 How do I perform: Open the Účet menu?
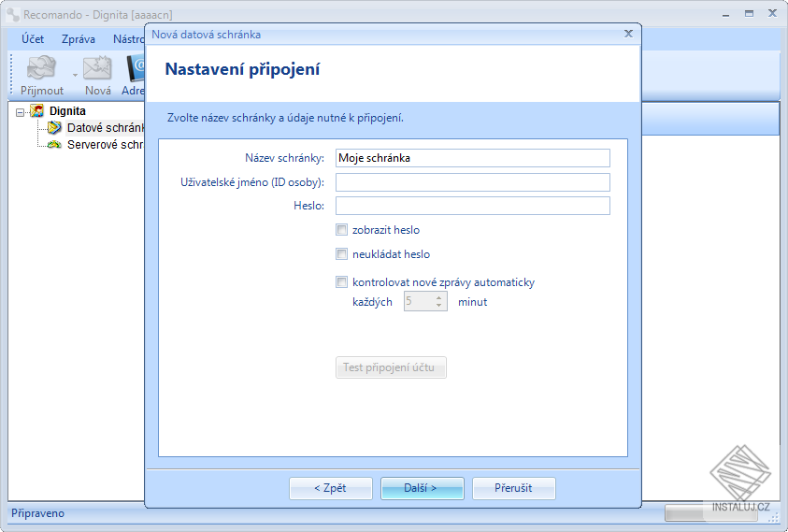[x=33, y=39]
